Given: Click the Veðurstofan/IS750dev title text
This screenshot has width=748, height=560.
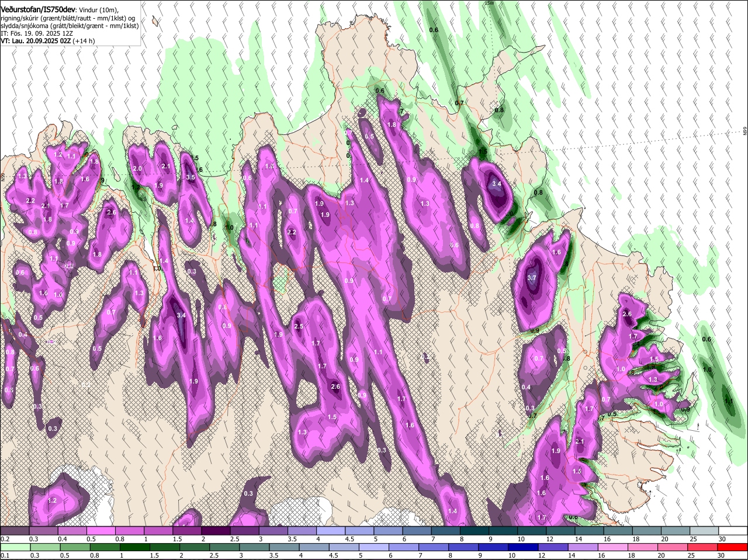Looking at the screenshot, I should (37, 9).
